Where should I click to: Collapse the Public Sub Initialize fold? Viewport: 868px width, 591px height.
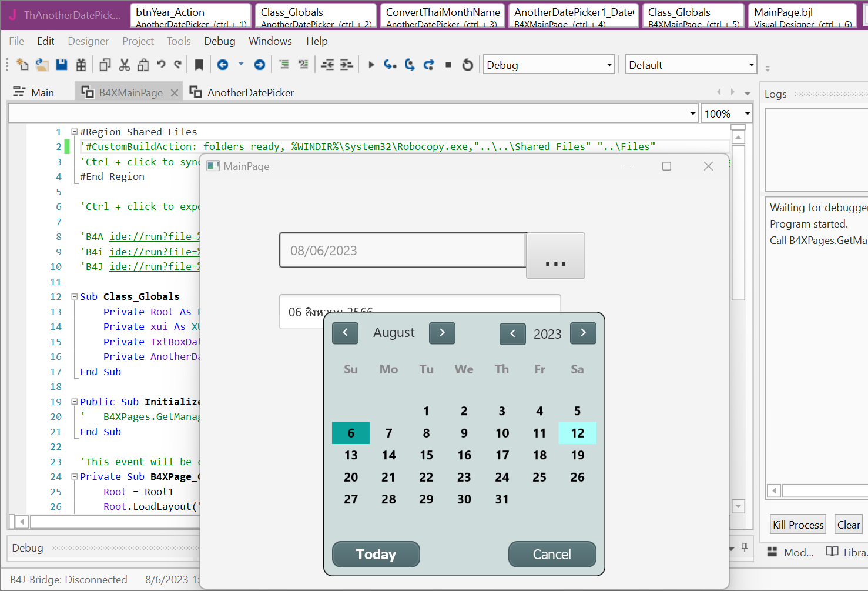(x=75, y=402)
